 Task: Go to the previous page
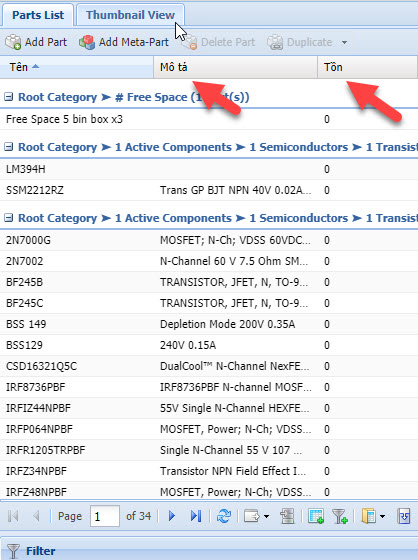tap(36, 516)
